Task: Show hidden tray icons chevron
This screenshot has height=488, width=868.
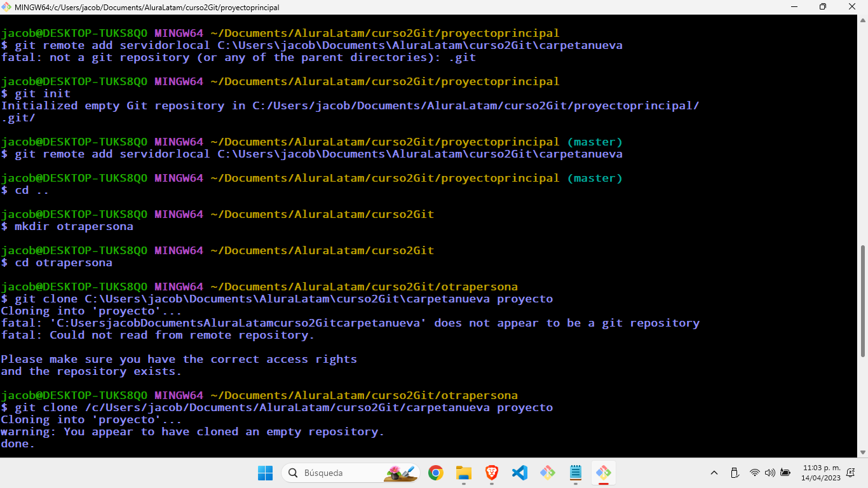Action: click(714, 473)
